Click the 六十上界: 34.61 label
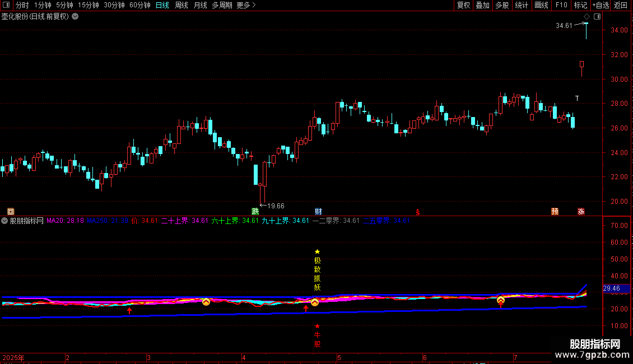The image size is (633, 364). point(235,221)
